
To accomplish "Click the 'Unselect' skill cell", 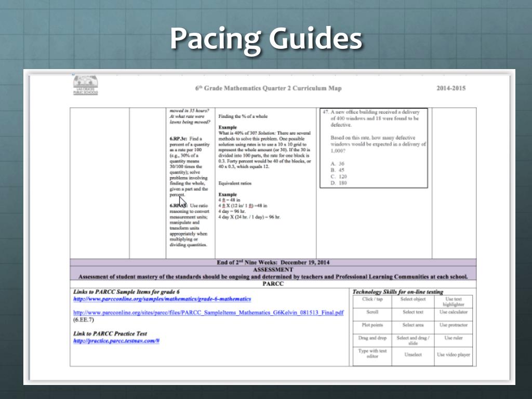I will click(413, 356).
